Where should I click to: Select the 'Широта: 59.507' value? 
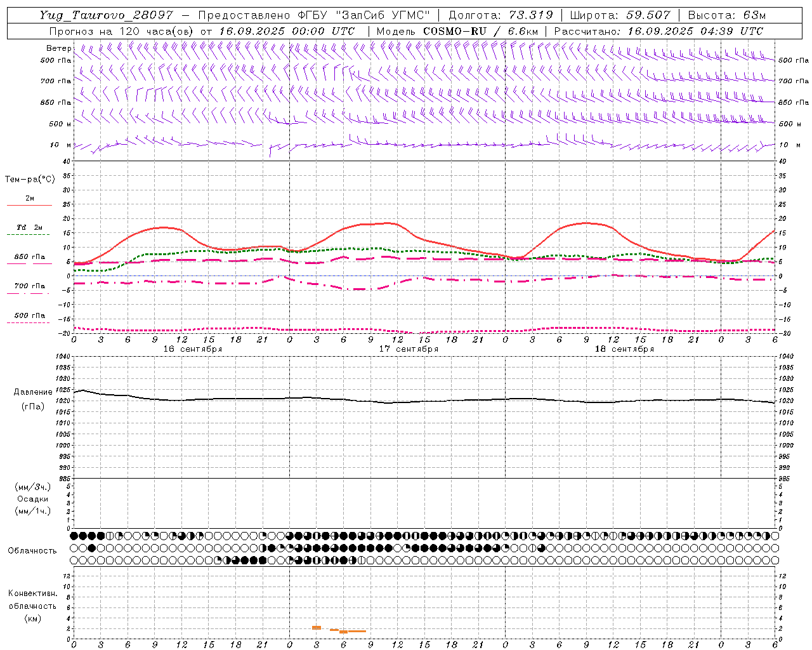620,15
